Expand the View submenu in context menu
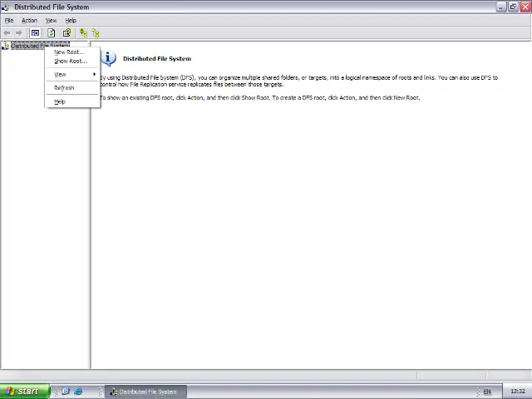The height and width of the screenshot is (399, 532). (x=72, y=74)
